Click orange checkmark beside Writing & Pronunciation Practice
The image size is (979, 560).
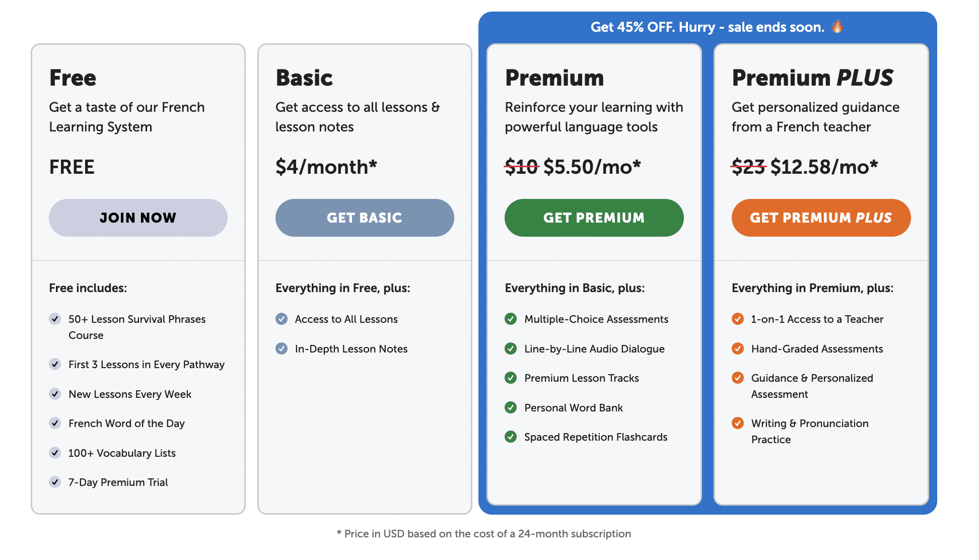click(x=738, y=423)
